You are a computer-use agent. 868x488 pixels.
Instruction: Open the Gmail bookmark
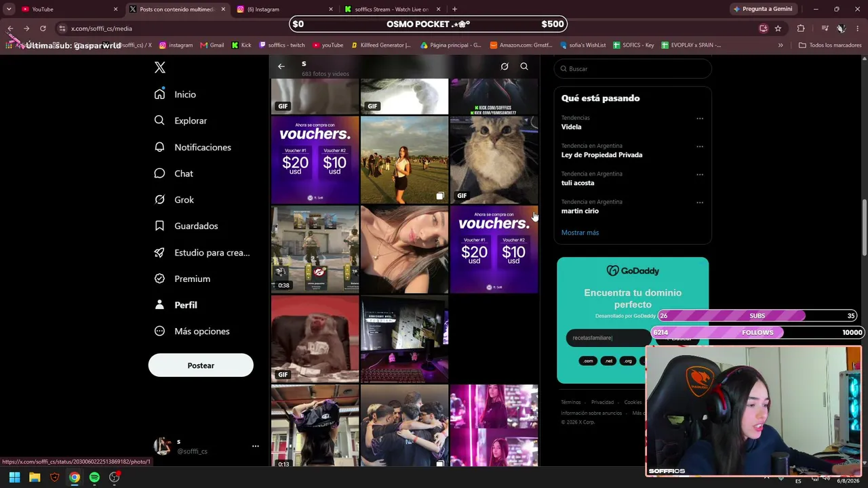(x=212, y=45)
